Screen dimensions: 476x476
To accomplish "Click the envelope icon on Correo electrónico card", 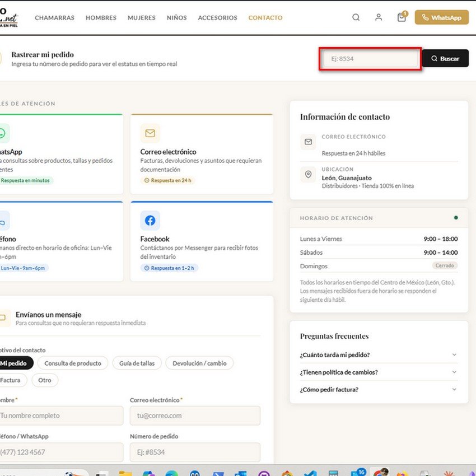I will pyautogui.click(x=150, y=133).
